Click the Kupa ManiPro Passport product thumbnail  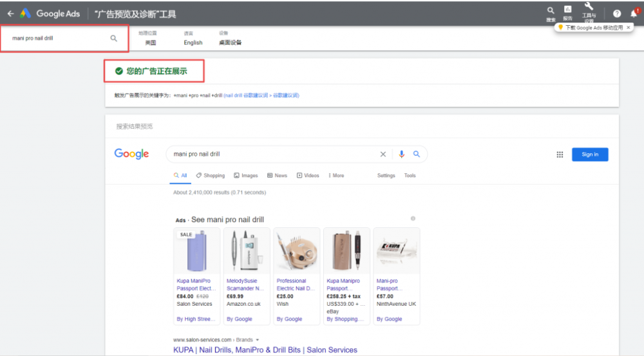coord(196,251)
